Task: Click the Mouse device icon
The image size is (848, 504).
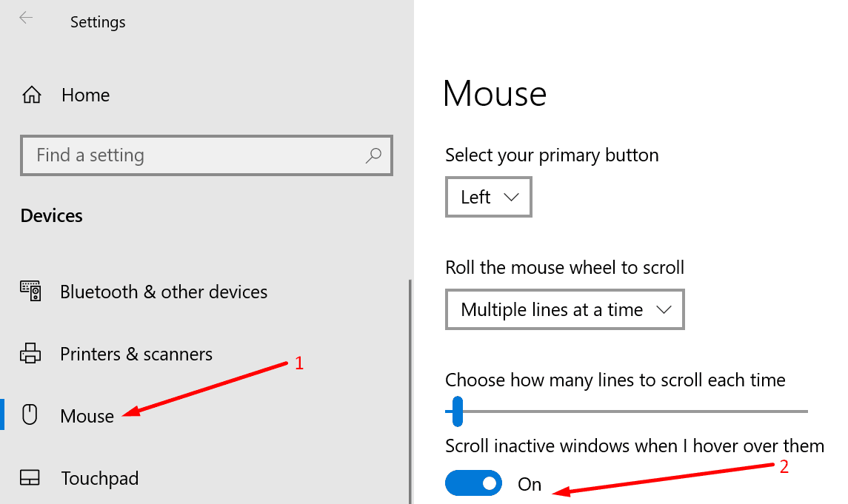Action: pyautogui.click(x=30, y=415)
